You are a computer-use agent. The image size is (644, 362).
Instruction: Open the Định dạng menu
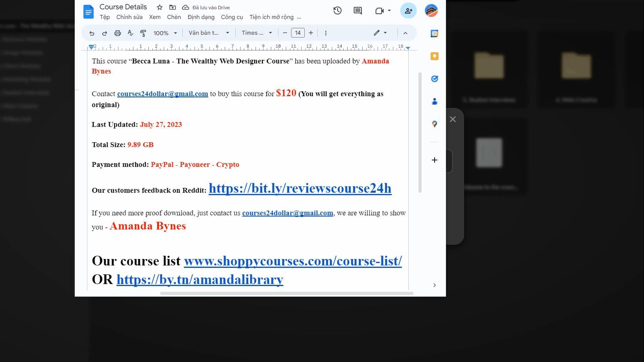[201, 17]
